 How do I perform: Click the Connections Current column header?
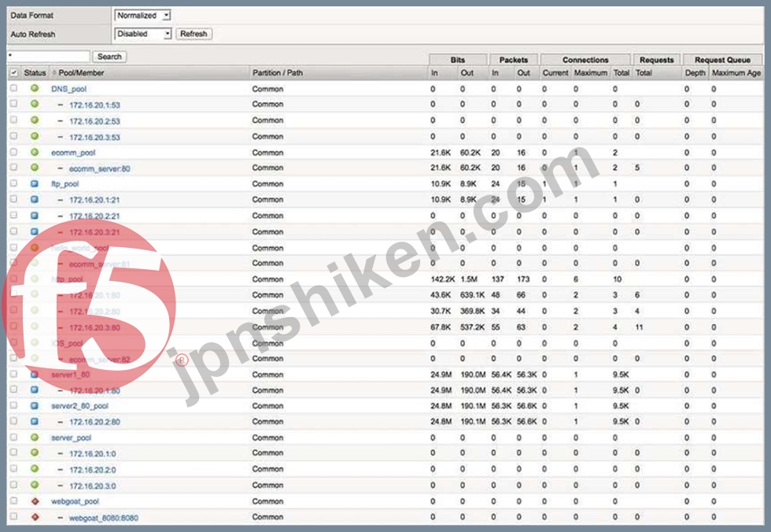pyautogui.click(x=555, y=72)
